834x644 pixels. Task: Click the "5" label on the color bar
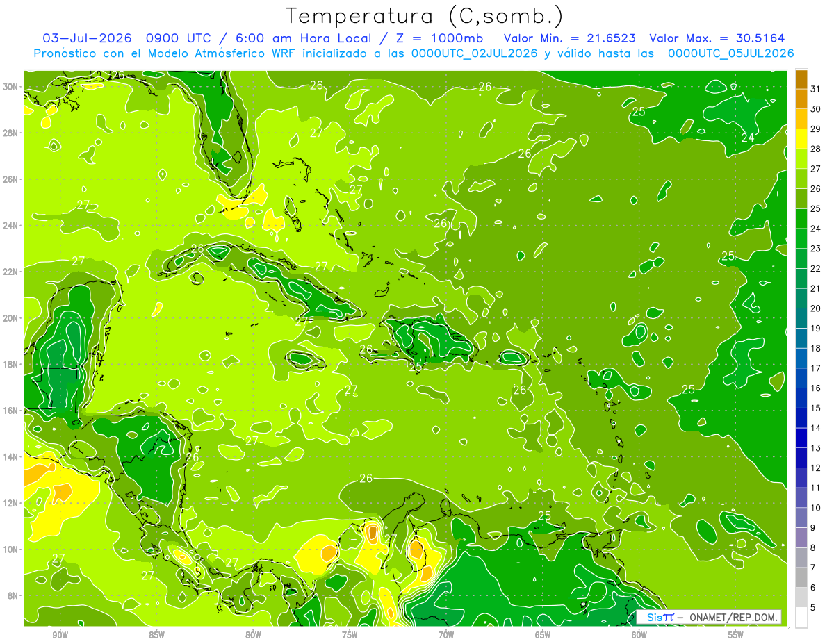812,607
